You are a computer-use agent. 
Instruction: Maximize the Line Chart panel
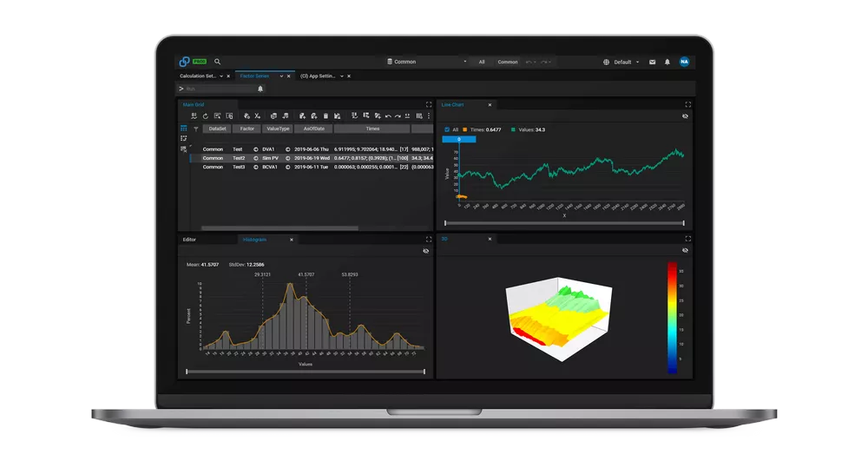(x=688, y=105)
